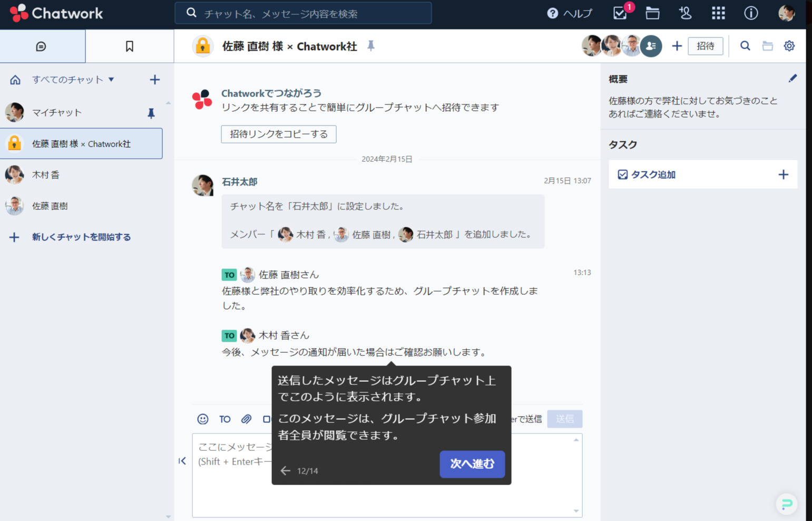Collapse the message input area with the arrow
Viewport: 812px width, 521px height.
182,460
